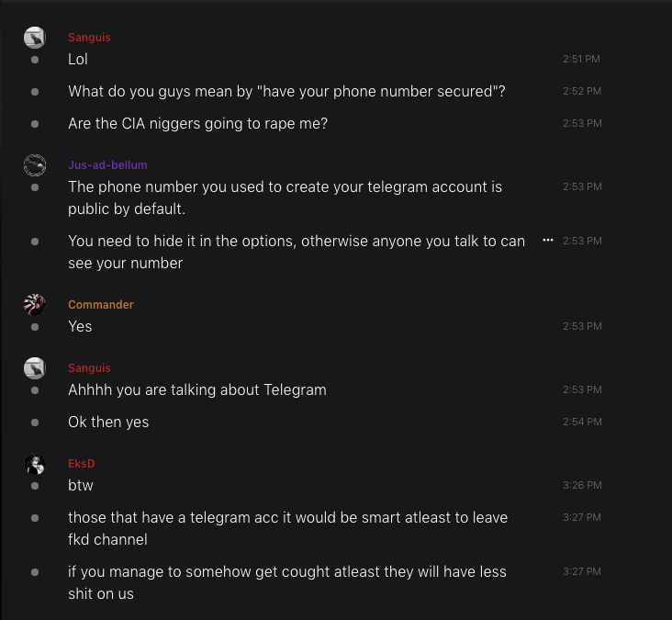
Task: Open the three-dot message options menu
Action: [x=548, y=240]
